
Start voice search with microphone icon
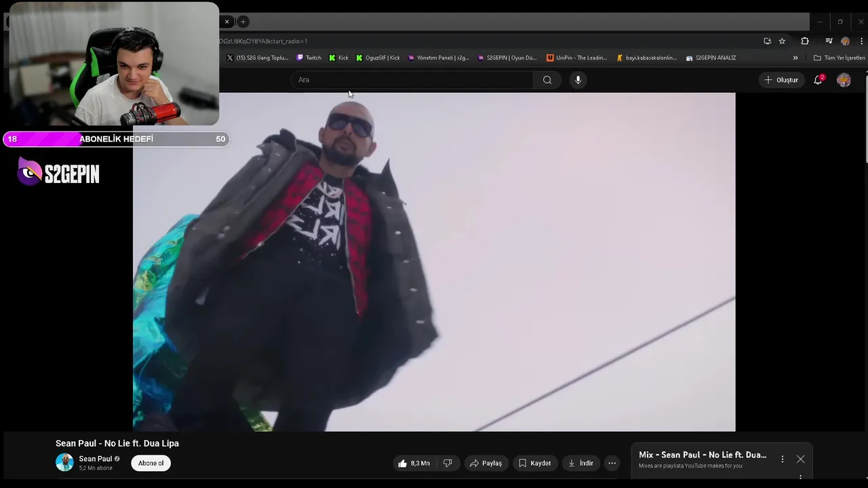(578, 80)
